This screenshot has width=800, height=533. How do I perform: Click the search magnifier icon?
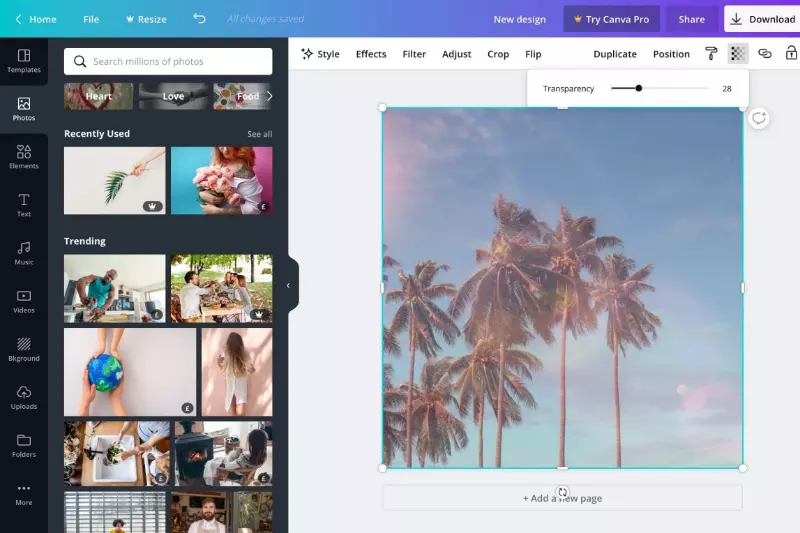tap(80, 62)
